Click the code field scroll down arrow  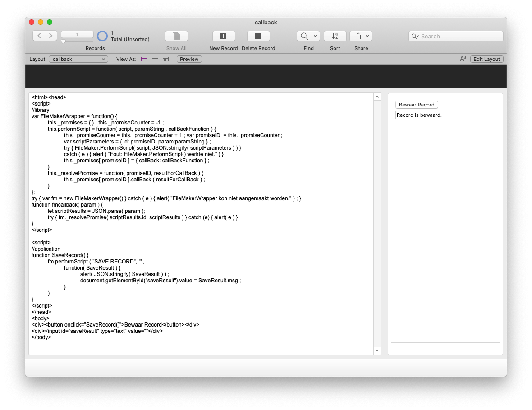coord(377,350)
